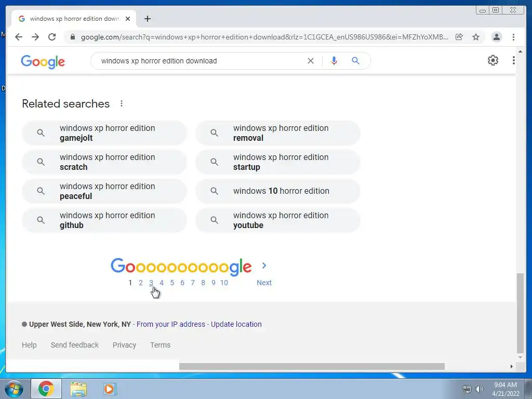Click the vertical scrollbar thumb
The image size is (532, 399).
[x=520, y=313]
